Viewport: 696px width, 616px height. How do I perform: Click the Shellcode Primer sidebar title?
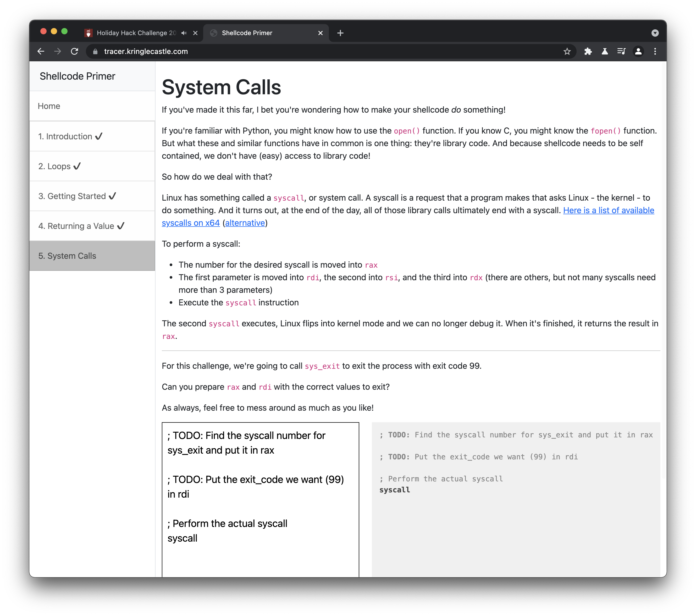point(77,76)
